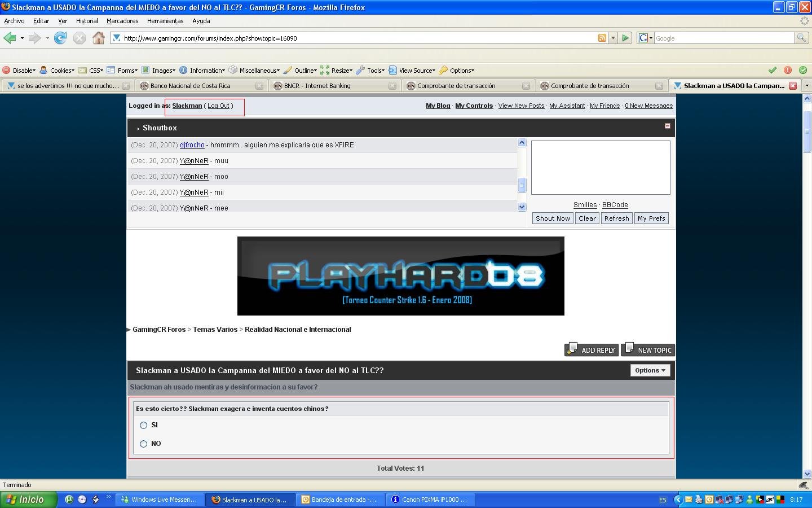Switch to BNCR - Internet Banking tab
The image size is (812, 508).
(335, 86)
